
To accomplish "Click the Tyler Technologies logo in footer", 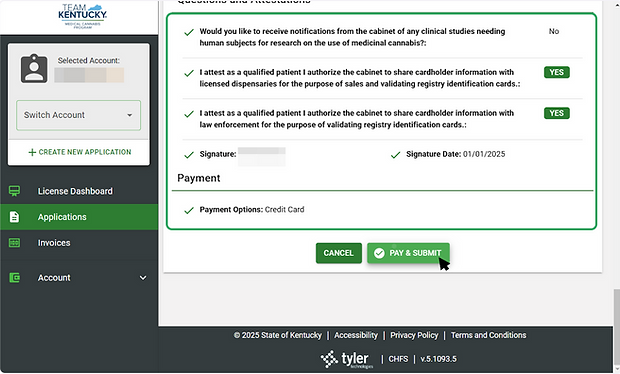I will pos(347,359).
